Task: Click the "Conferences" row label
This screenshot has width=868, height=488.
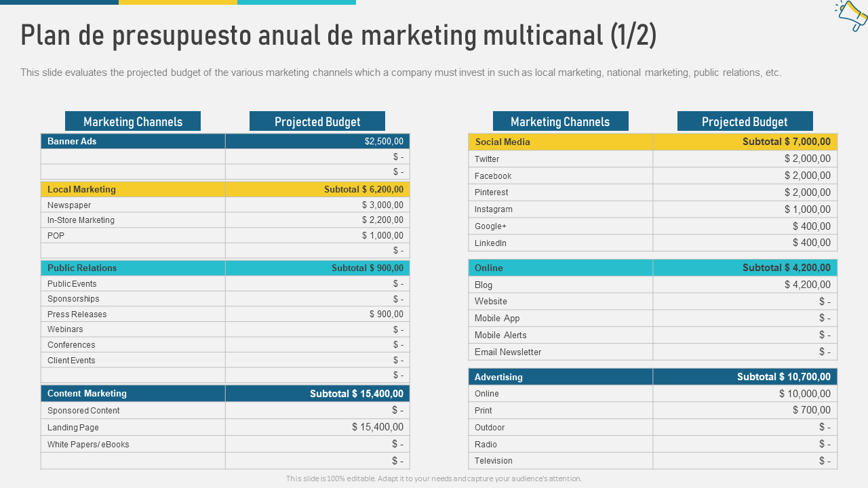Action: [71, 345]
